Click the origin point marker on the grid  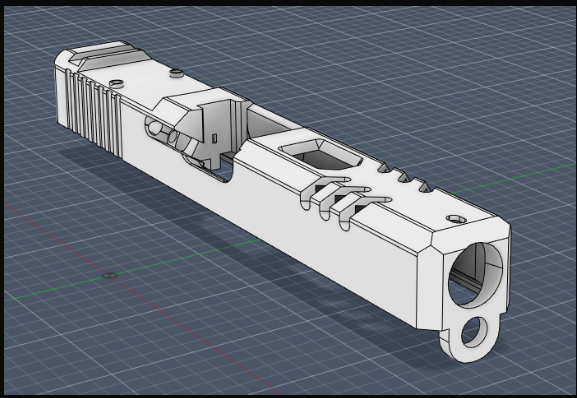[x=109, y=275]
